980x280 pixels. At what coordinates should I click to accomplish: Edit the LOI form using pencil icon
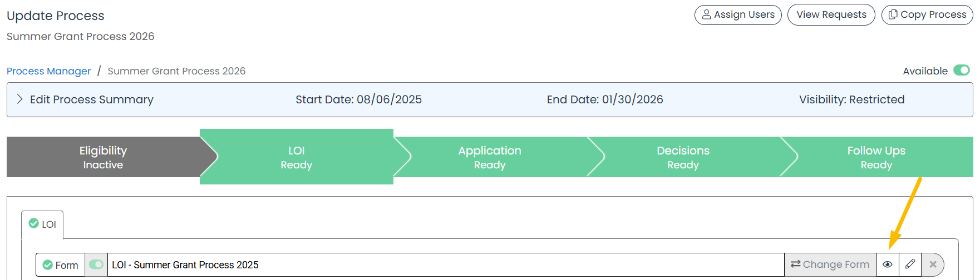click(910, 264)
